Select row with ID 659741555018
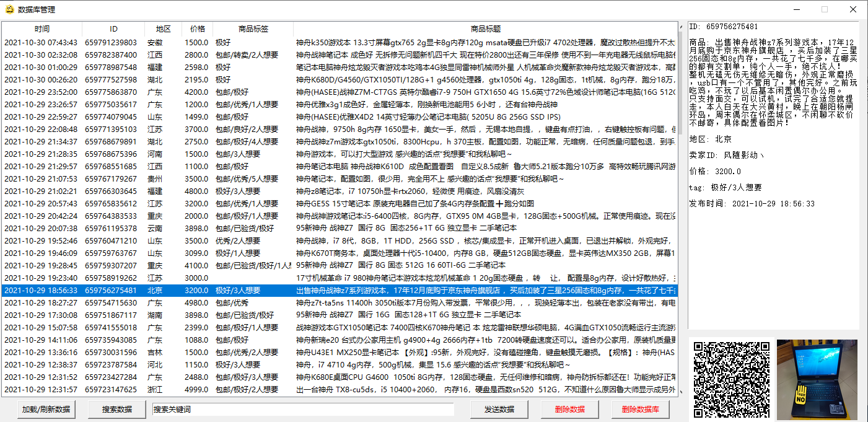The height and width of the screenshot is (422, 868). [340, 328]
